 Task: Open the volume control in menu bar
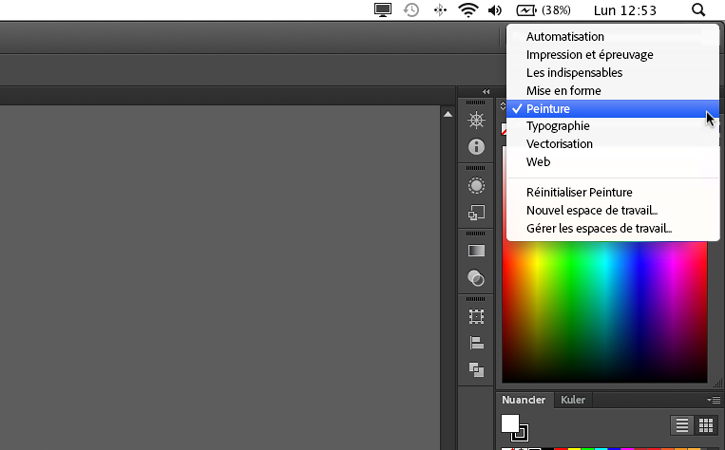(495, 10)
